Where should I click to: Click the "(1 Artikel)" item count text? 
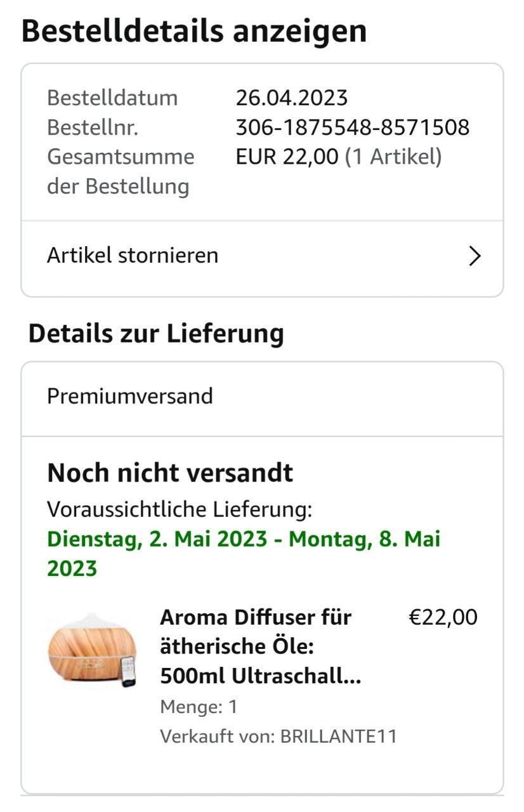(x=393, y=157)
